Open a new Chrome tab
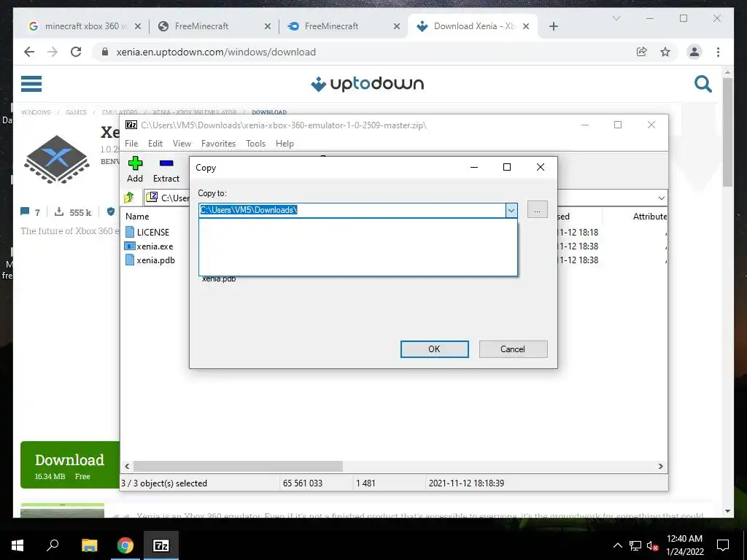This screenshot has width=747, height=560. [x=553, y=27]
